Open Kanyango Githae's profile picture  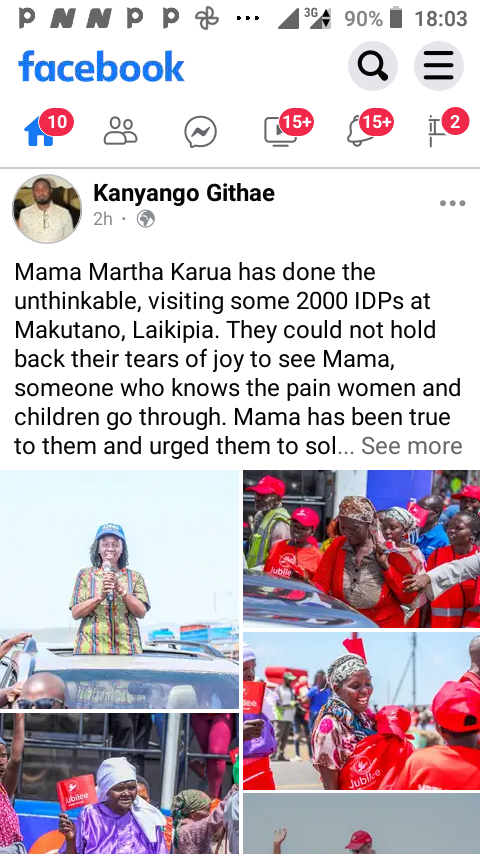pos(47,209)
